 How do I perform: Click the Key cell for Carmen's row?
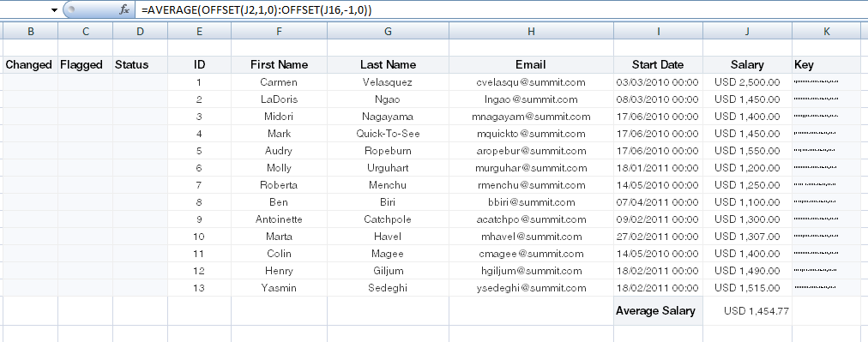[x=827, y=82]
